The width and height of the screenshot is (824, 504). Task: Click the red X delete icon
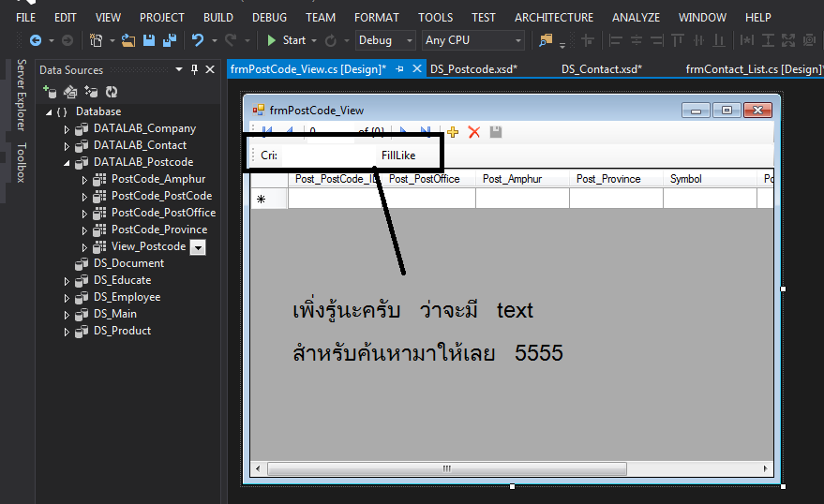click(x=474, y=132)
